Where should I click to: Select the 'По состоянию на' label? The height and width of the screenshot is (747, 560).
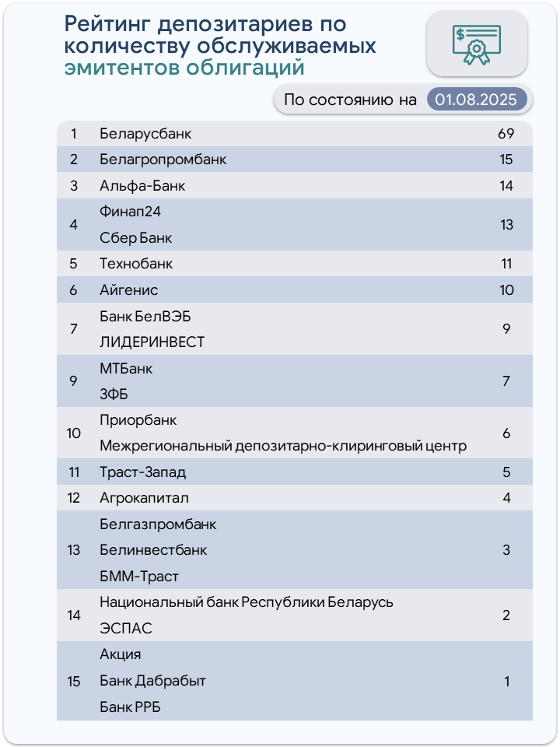350,100
